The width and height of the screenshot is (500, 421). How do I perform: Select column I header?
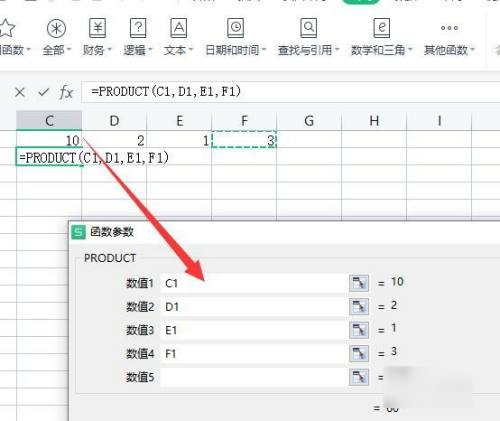(x=439, y=121)
